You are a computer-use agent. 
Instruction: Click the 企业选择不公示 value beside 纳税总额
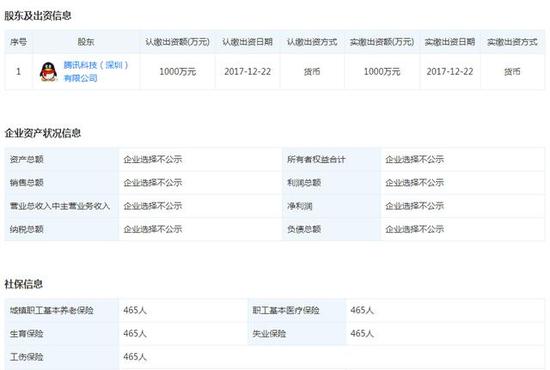point(153,229)
